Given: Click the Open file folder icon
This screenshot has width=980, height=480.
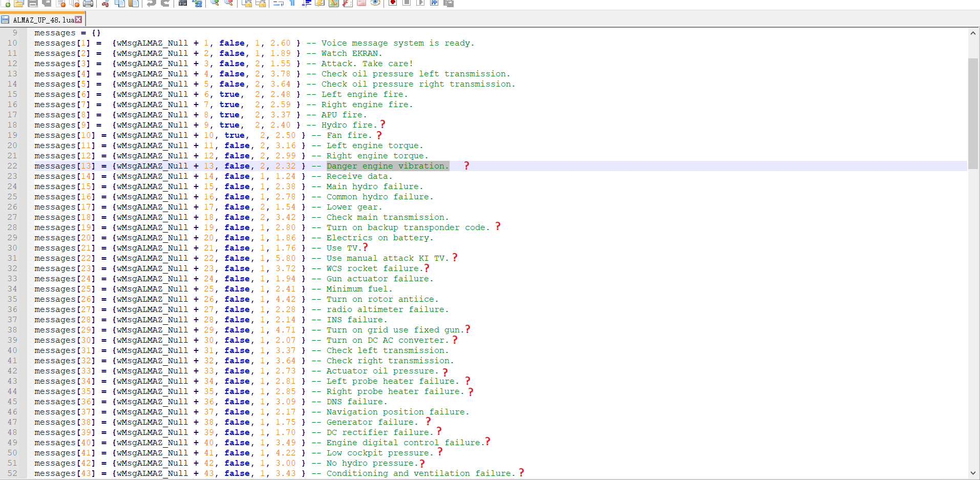Looking at the screenshot, I should [x=19, y=3].
